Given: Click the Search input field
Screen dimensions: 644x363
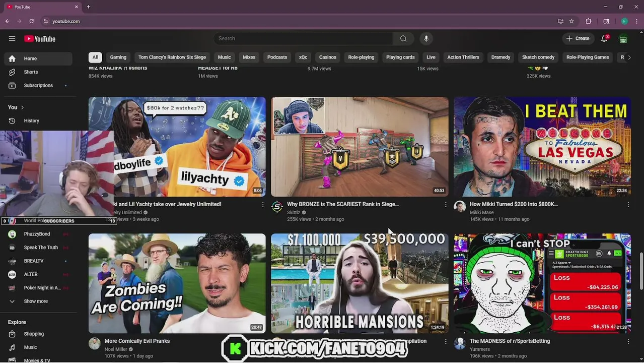Looking at the screenshot, I should point(303,38).
